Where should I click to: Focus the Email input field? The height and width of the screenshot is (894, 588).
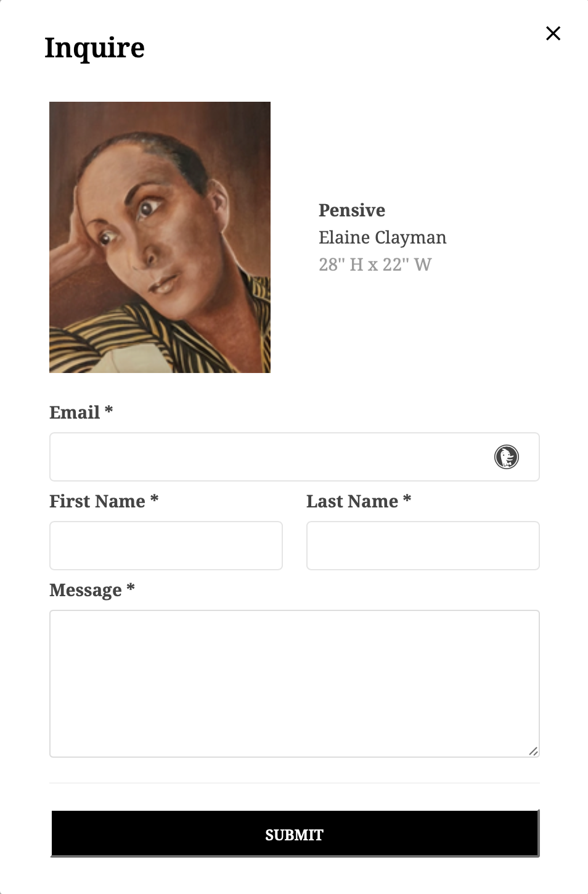click(295, 457)
